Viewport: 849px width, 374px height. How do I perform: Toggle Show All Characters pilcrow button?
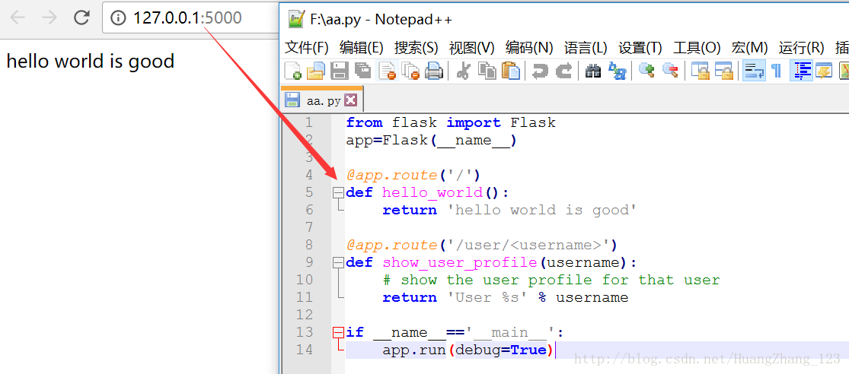click(776, 71)
